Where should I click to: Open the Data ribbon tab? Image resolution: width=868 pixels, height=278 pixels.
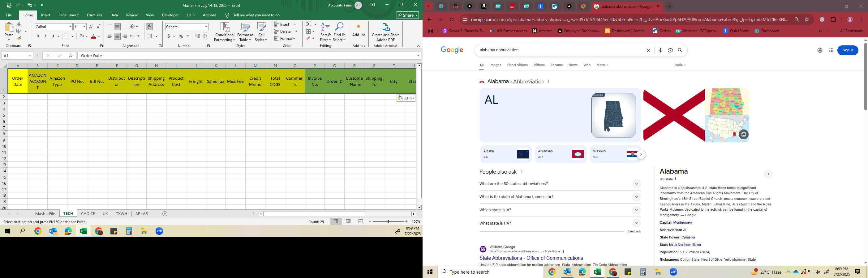(114, 15)
